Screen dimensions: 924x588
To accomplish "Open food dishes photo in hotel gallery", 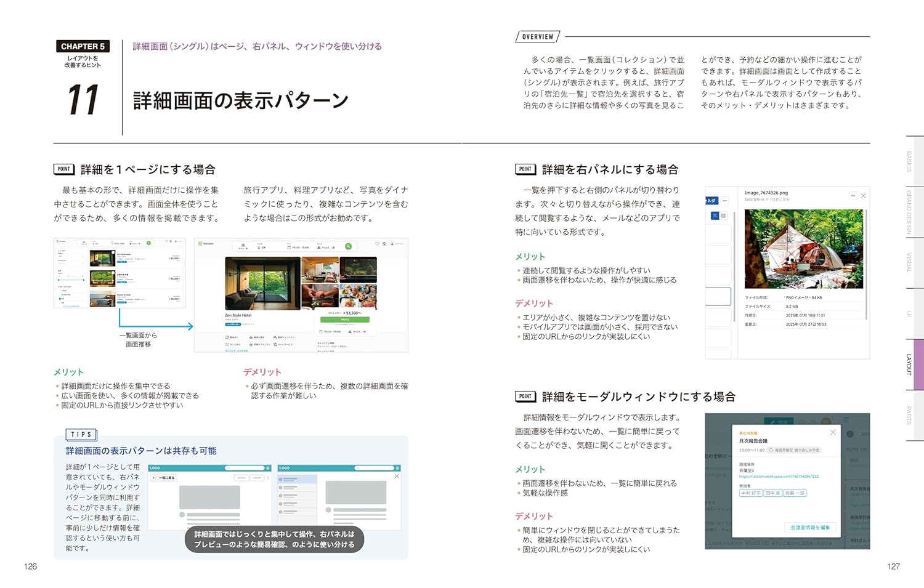I will tap(358, 296).
